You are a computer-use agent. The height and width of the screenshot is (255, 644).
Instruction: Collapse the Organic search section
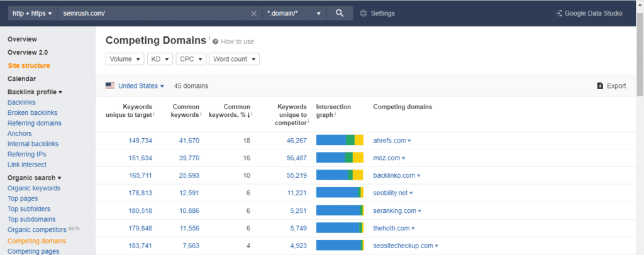pos(35,178)
